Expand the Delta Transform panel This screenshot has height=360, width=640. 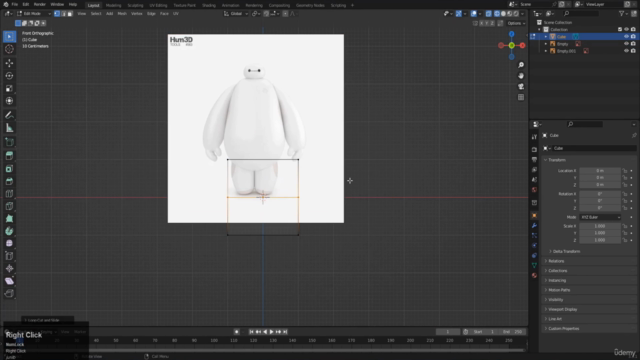tap(566, 251)
